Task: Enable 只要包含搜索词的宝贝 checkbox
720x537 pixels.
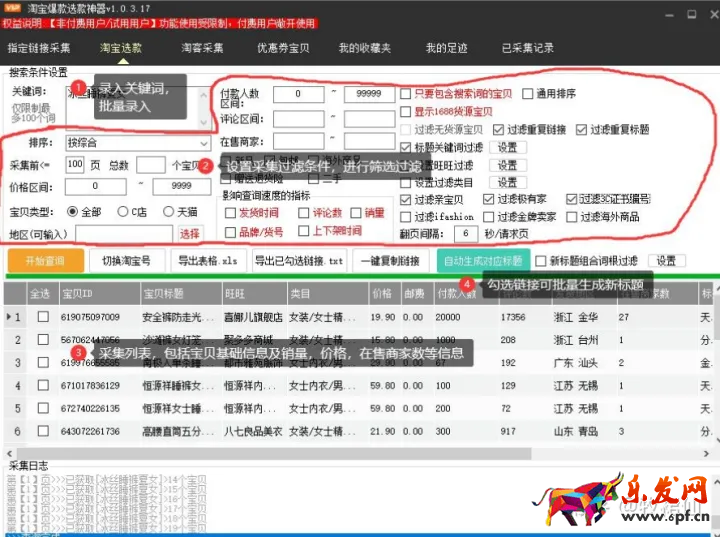Action: [405, 94]
